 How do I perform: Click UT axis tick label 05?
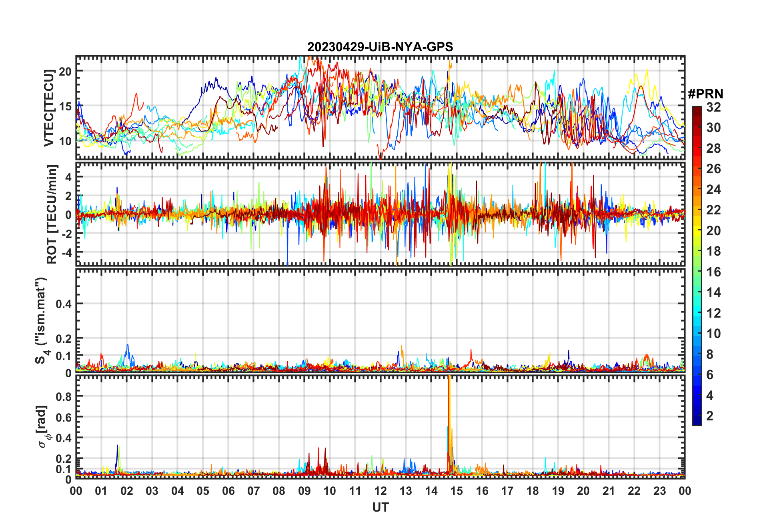203,491
